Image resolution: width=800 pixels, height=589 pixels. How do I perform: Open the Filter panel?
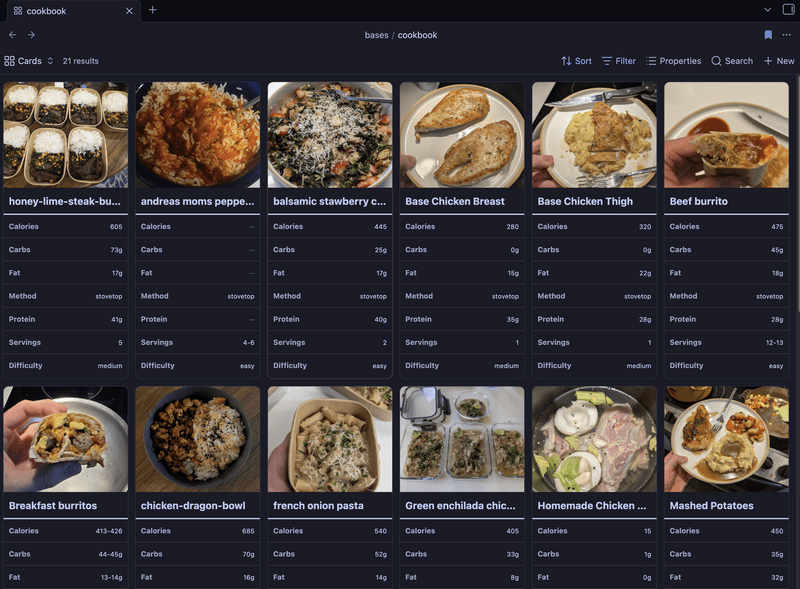click(x=620, y=60)
